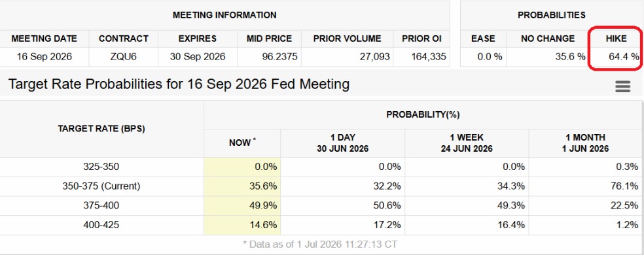The width and height of the screenshot is (644, 255).
Task: Click the 1 MONTH 1 JUN 2026 header
Action: point(586,143)
